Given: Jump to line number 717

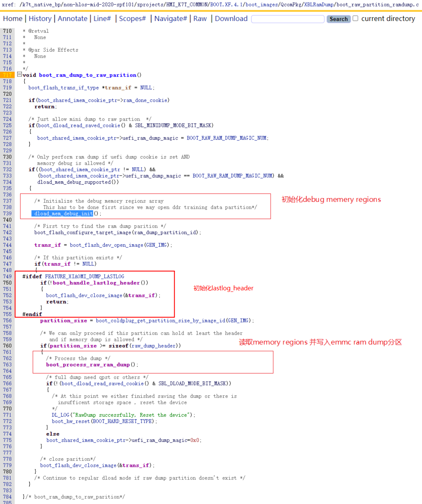Looking at the screenshot, I should coord(7,75).
